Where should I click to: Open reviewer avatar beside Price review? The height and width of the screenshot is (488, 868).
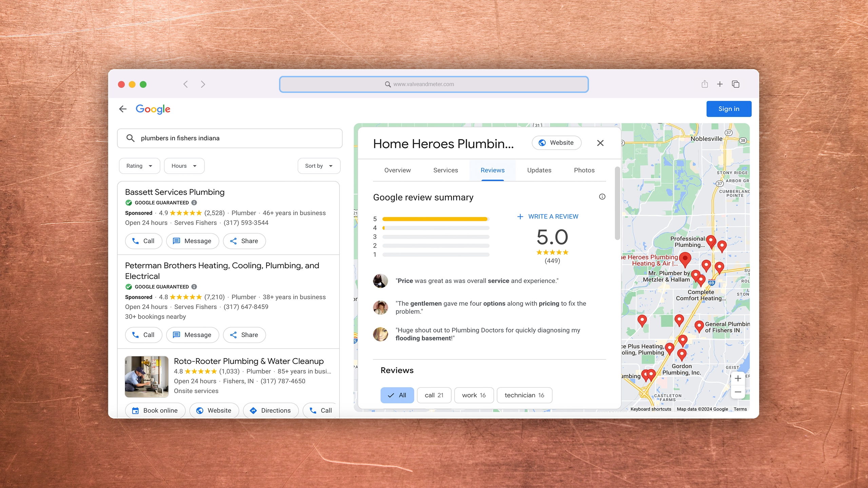point(380,281)
